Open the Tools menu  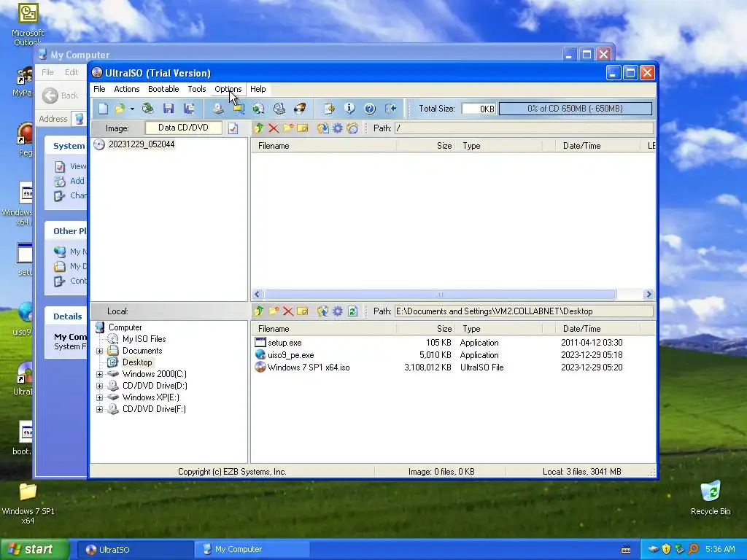coord(197,89)
